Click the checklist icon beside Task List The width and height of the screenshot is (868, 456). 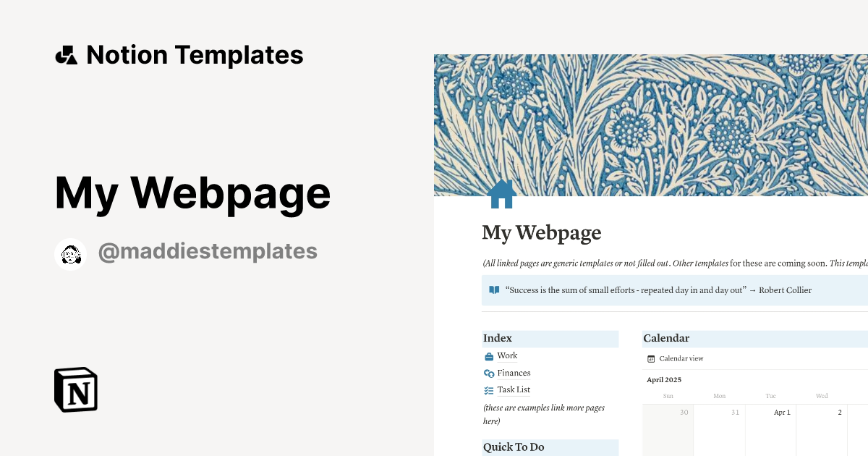489,389
